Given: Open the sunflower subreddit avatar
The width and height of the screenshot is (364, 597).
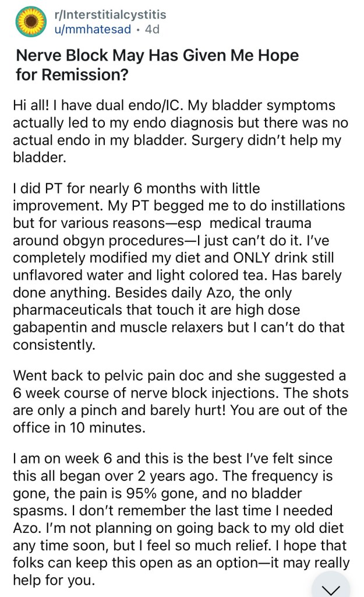Looking at the screenshot, I should pyautogui.click(x=31, y=22).
